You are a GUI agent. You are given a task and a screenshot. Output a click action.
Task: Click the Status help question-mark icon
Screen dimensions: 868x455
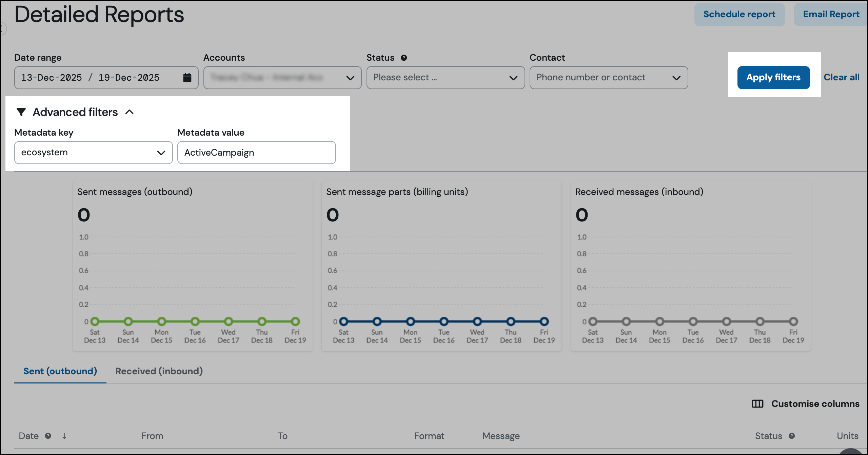pyautogui.click(x=403, y=58)
